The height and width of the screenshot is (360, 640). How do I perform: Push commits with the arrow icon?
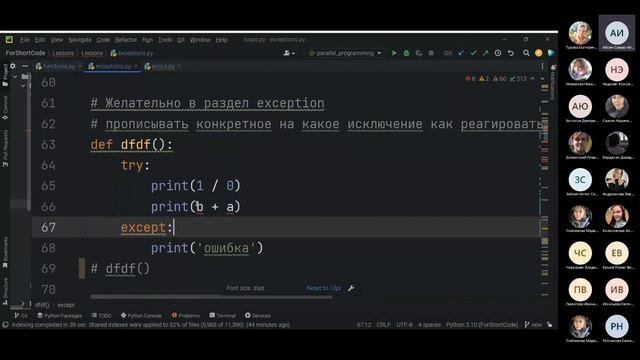485,53
